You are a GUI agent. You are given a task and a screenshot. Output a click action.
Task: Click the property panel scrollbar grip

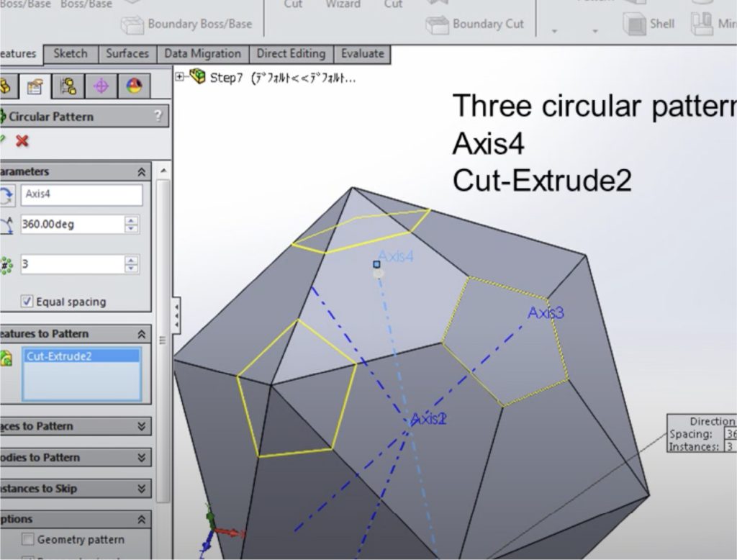[163, 340]
